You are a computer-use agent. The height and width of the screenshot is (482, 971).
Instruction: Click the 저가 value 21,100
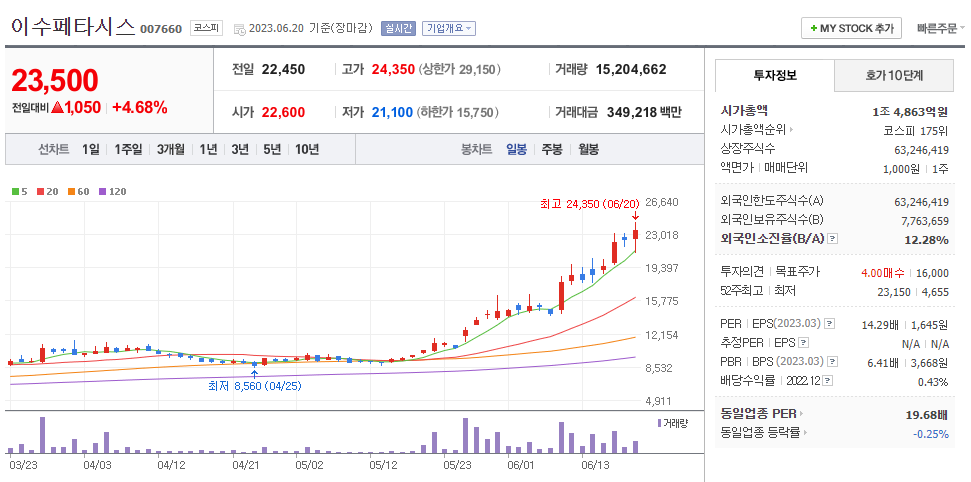(x=392, y=112)
